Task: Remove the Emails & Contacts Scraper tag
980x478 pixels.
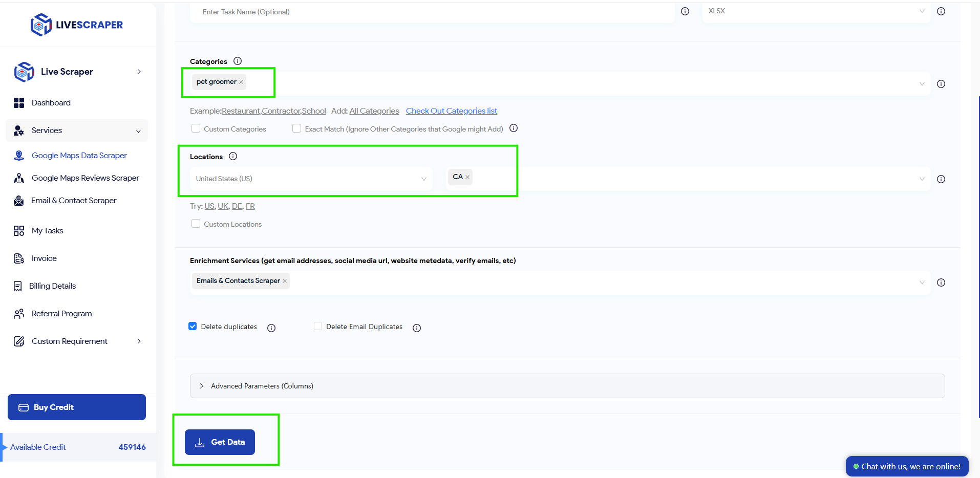Action: (285, 281)
